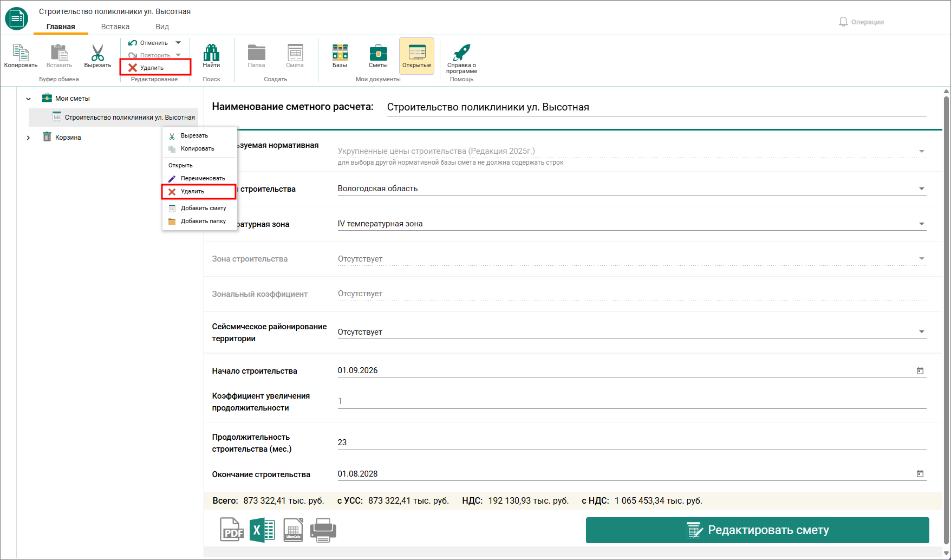Open the Базы documents icon
This screenshot has width=951, height=560.
pos(340,56)
